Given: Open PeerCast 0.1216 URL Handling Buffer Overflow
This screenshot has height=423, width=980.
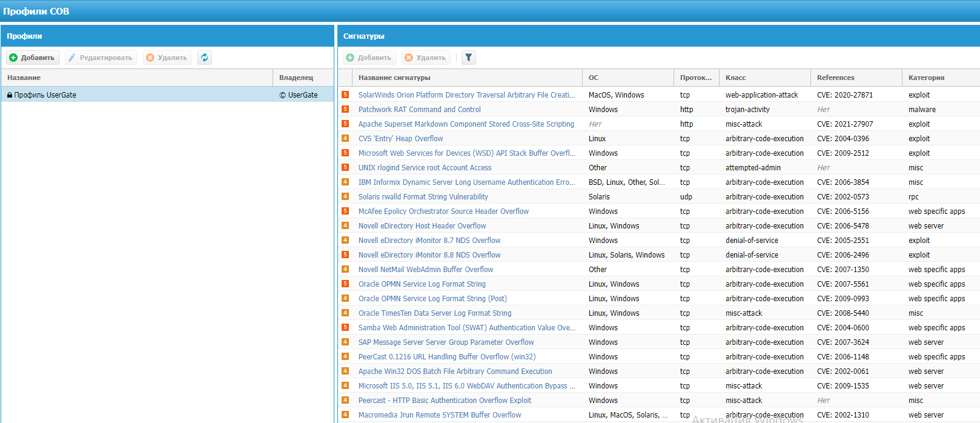Looking at the screenshot, I should point(447,356).
